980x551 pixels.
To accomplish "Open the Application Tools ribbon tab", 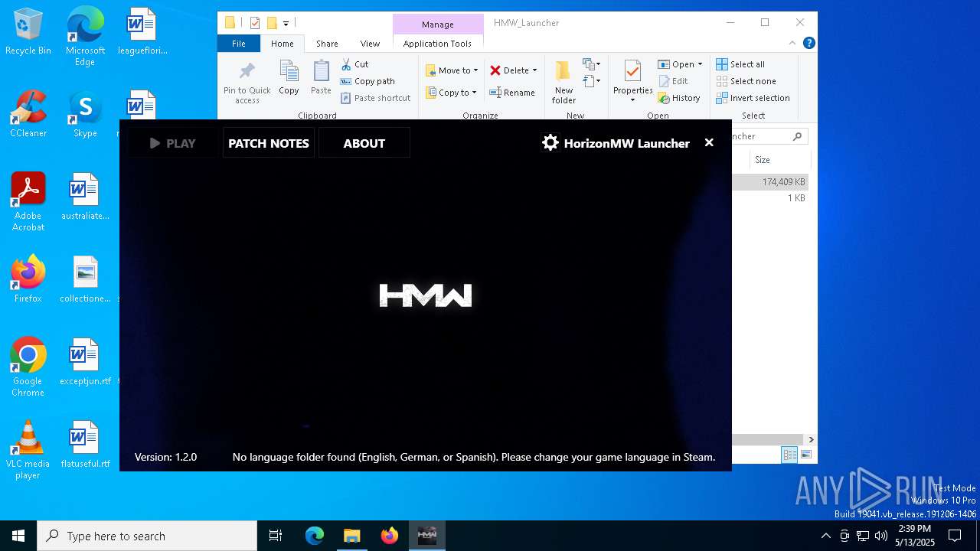I will tap(437, 44).
